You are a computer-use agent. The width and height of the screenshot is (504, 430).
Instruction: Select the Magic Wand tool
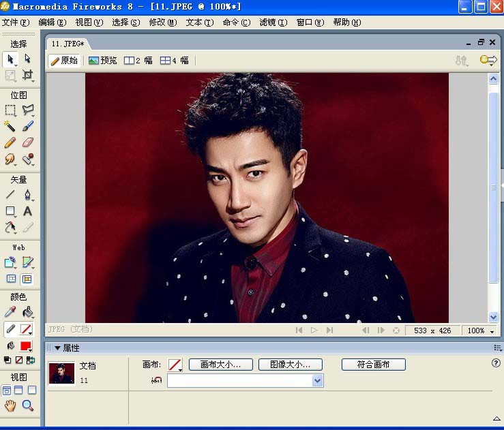coord(10,126)
